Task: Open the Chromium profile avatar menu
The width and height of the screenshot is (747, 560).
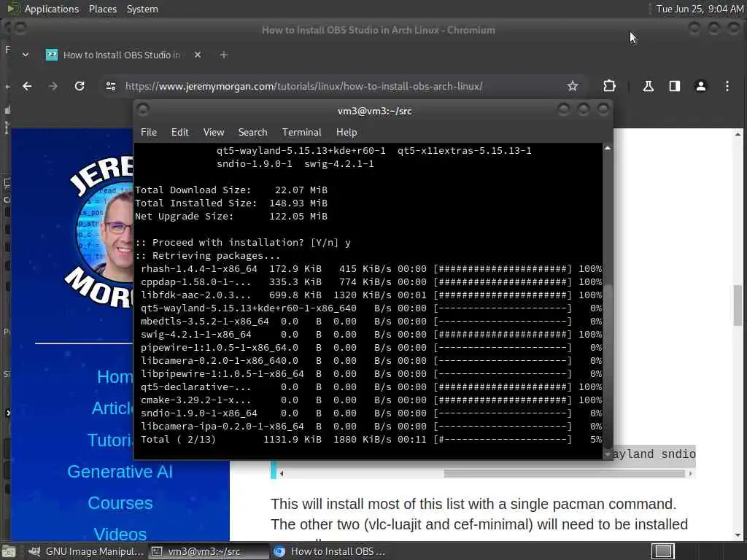Action: pyautogui.click(x=701, y=86)
